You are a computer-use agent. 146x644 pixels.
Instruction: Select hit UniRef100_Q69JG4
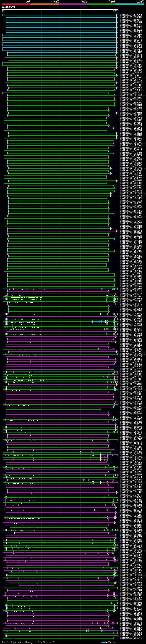131,22
